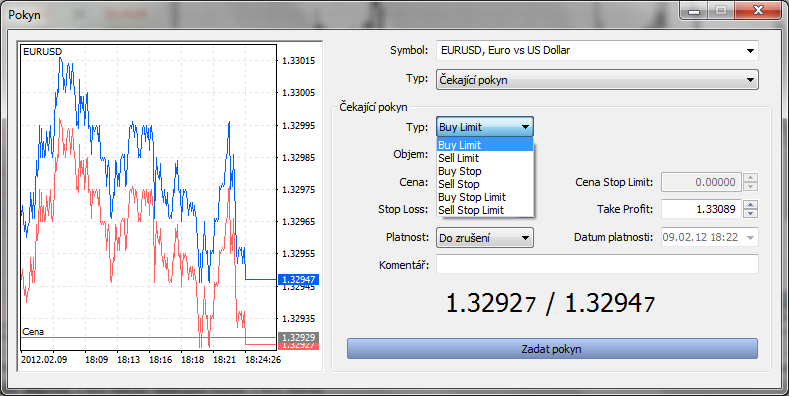Maximize the Pokyn window
Viewport: 789px width, 396px height.
point(721,10)
